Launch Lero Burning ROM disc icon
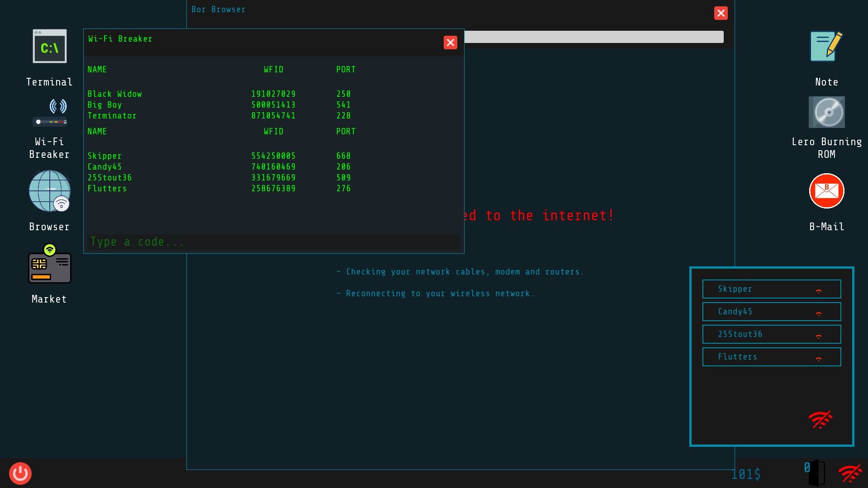 tap(826, 112)
